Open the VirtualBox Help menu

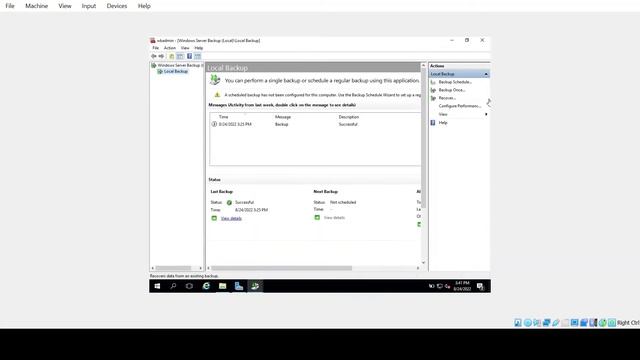pyautogui.click(x=144, y=6)
